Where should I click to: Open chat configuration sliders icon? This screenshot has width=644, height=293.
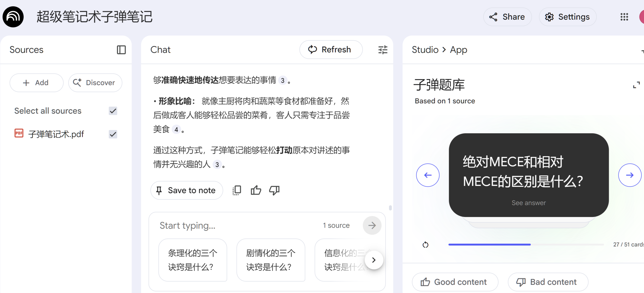(x=383, y=50)
